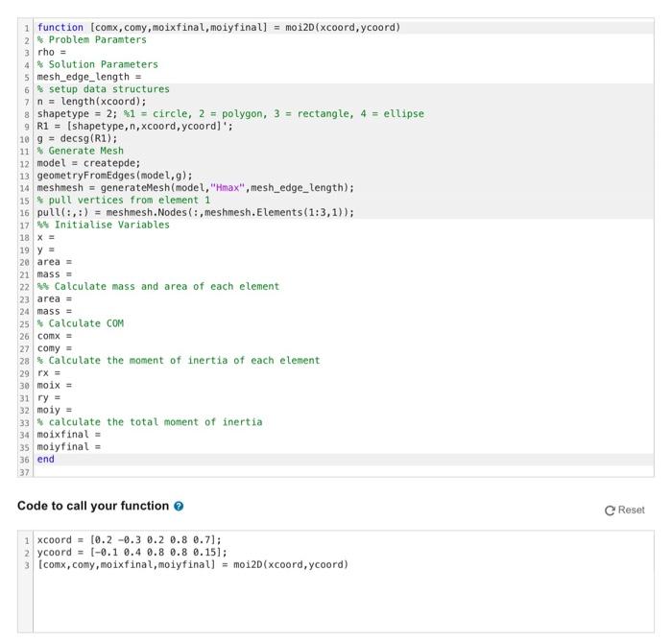Viewport: 672px width, 641px height.
Task: Place cursor after 'comx ='
Action: pos(74,336)
